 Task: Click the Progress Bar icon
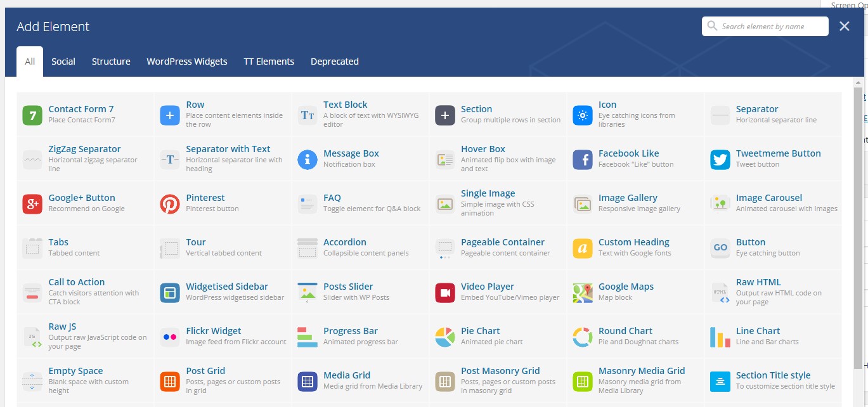[308, 337]
